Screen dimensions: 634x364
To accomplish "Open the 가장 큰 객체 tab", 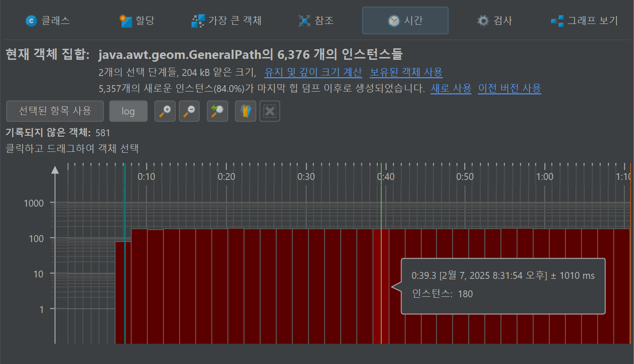I will coord(227,20).
